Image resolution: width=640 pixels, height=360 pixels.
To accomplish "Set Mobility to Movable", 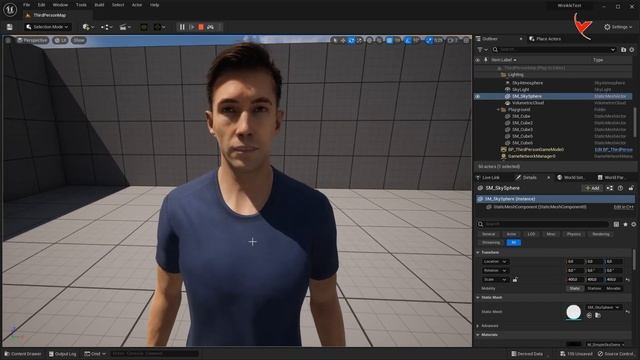I will click(613, 289).
